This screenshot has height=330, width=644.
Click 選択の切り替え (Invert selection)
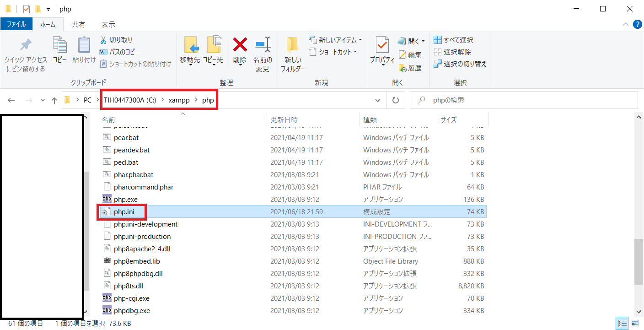(460, 64)
